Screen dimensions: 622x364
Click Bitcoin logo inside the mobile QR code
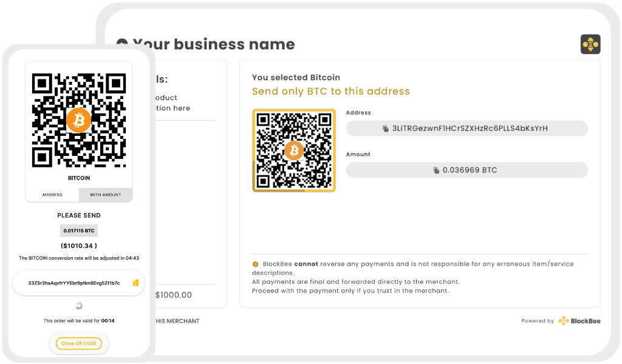(78, 121)
